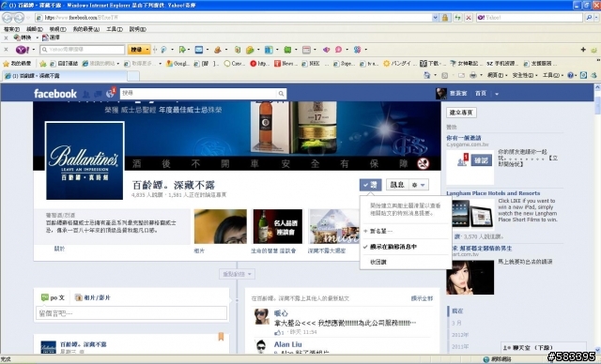Click the Yahoo toolbar mail envelope icon
This screenshot has width=601, height=364.
pyautogui.click(x=198, y=50)
